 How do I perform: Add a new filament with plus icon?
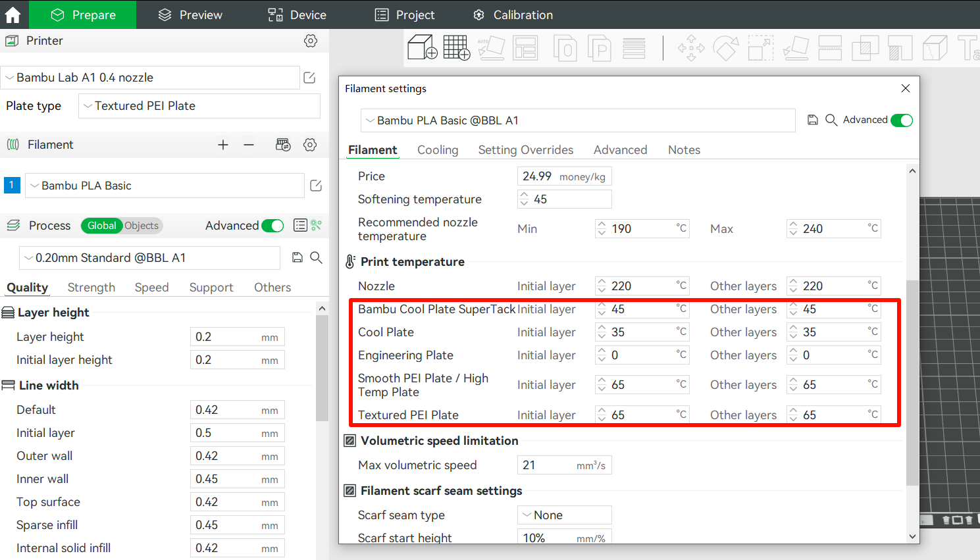click(223, 145)
